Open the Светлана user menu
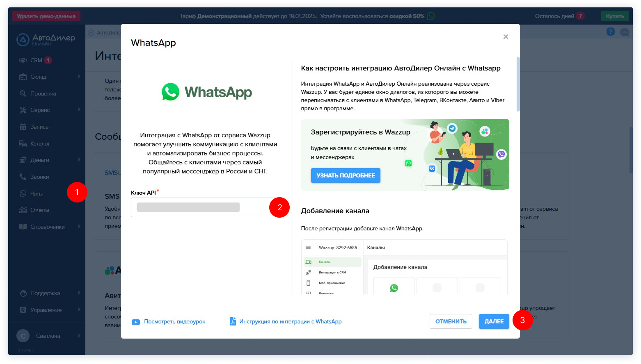 pos(48,336)
